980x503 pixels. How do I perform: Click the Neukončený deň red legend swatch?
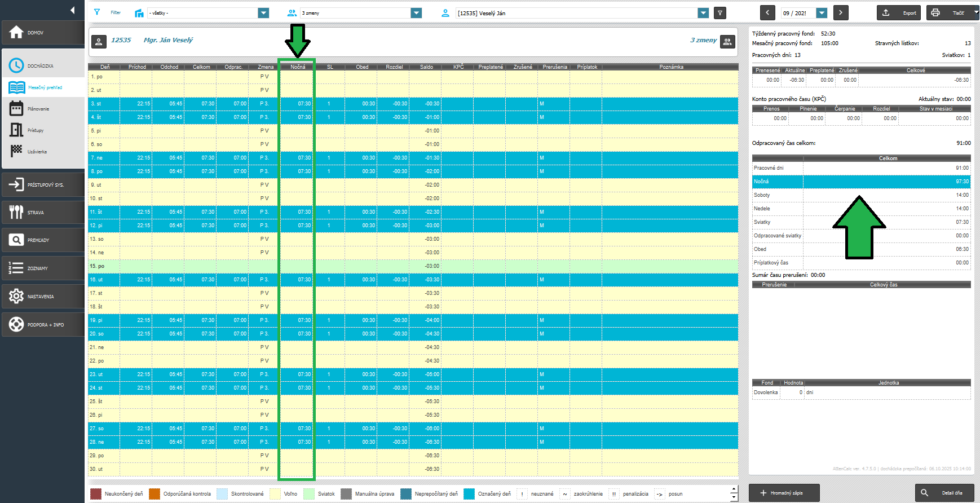pyautogui.click(x=96, y=494)
